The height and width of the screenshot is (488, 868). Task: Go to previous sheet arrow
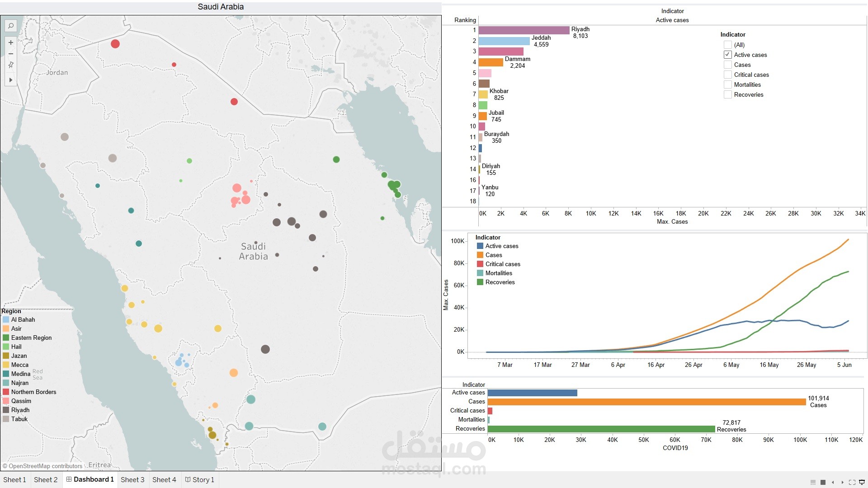pos(833,482)
